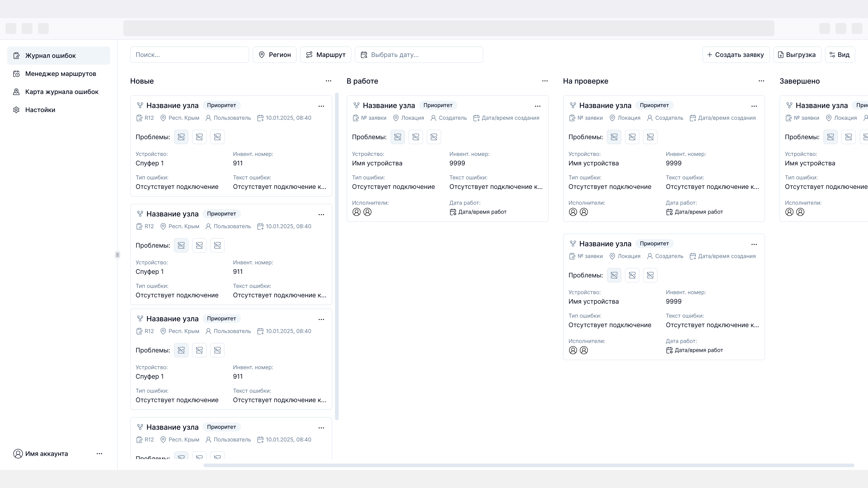
Task: Click the second executor avatar in second На проверке card
Action: coord(584,350)
